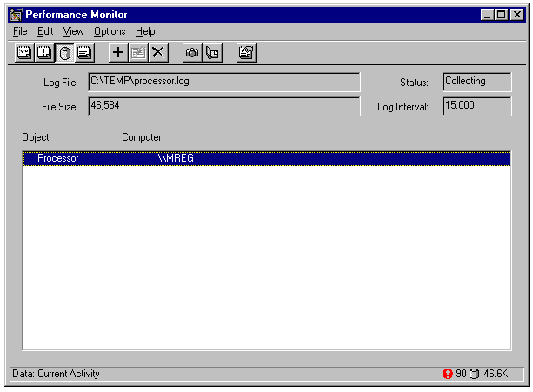The image size is (533, 392).
Task: Click the Performance Monitor title bar icon
Action: pos(15,15)
